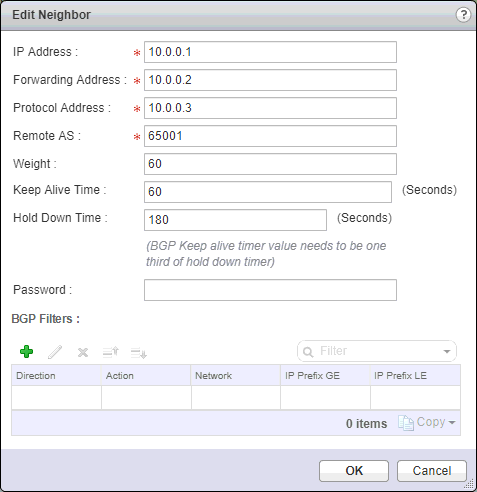Sort by Network column header
This screenshot has height=492, width=477.
(x=236, y=376)
